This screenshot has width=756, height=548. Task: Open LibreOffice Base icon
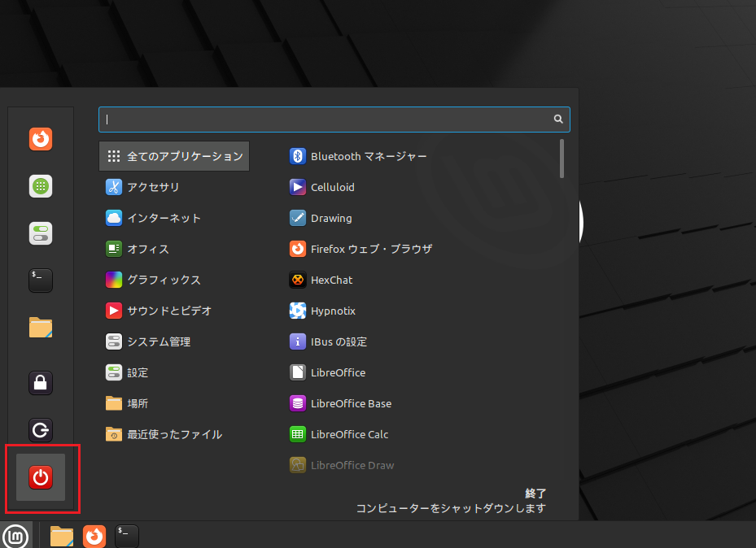[298, 403]
